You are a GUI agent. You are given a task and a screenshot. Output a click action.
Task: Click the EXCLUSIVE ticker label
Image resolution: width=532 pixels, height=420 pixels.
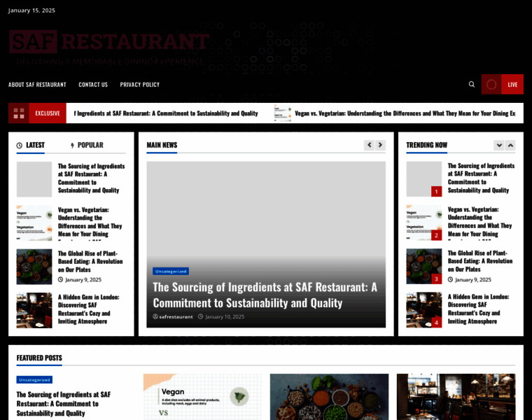point(48,113)
